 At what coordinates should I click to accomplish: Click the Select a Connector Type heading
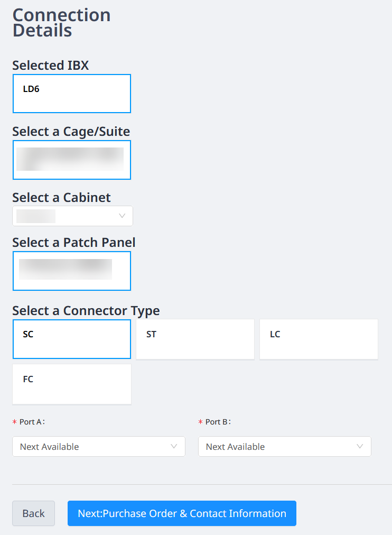pyautogui.click(x=86, y=310)
